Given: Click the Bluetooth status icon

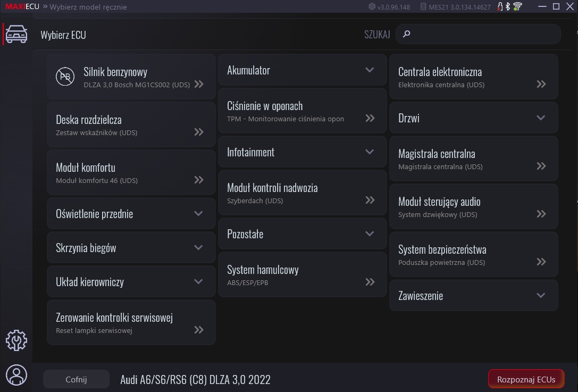Looking at the screenshot, I should click(x=508, y=7).
